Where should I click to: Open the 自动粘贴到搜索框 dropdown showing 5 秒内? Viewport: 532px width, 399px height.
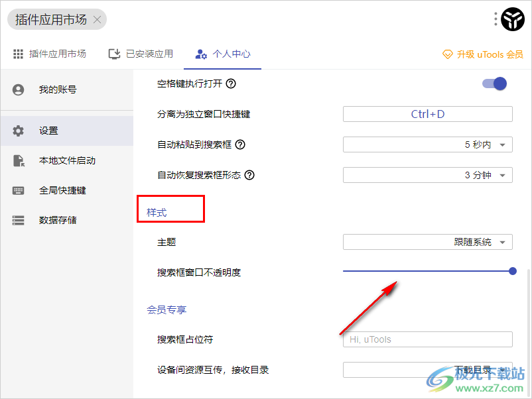[x=427, y=144]
